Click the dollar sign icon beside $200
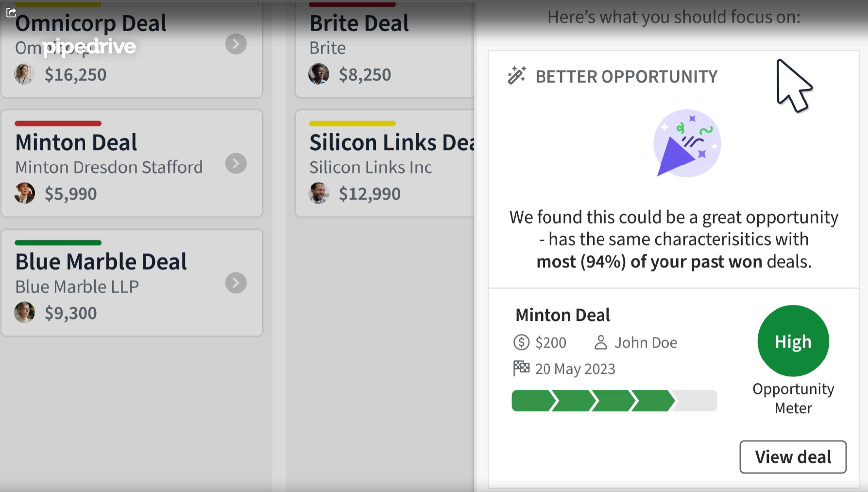The width and height of the screenshot is (868, 492). tap(521, 342)
